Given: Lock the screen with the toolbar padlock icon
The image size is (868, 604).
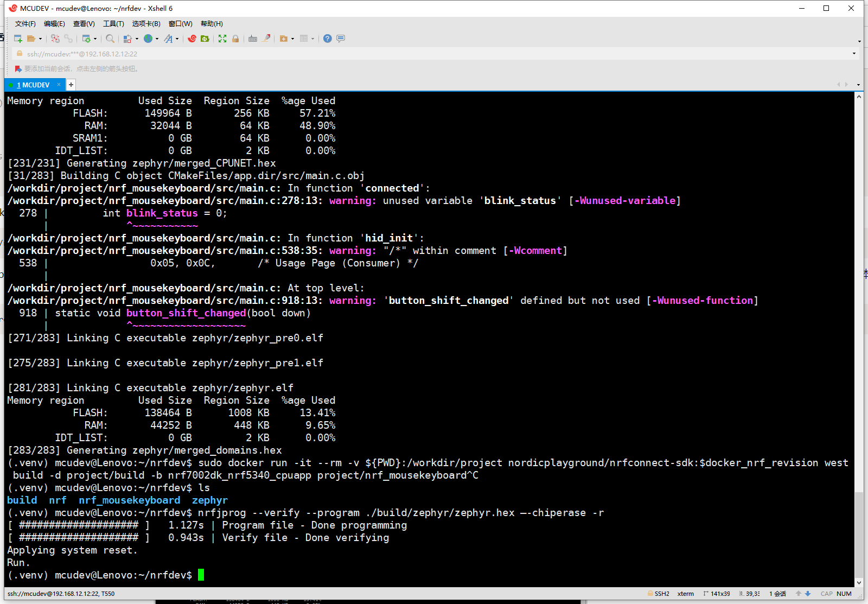Looking at the screenshot, I should coord(235,39).
